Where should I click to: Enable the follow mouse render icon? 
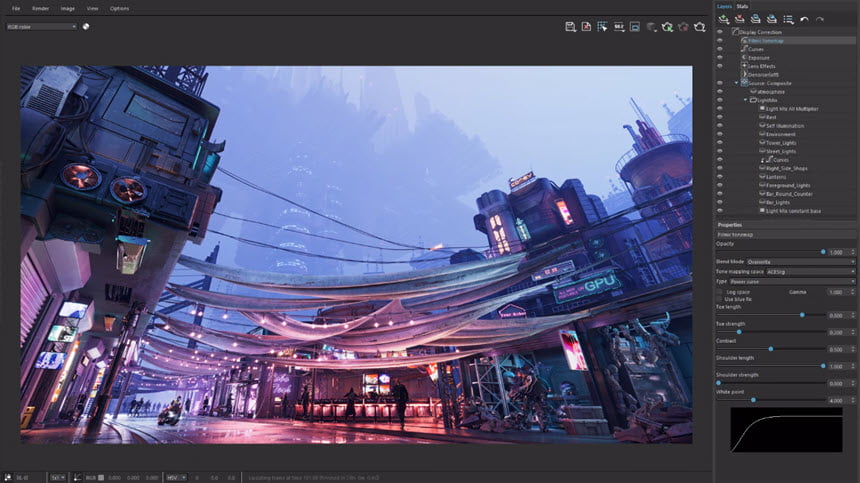[602, 26]
